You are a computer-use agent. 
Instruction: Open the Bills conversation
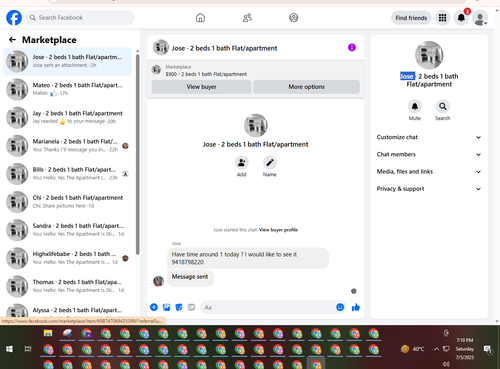coord(68,174)
